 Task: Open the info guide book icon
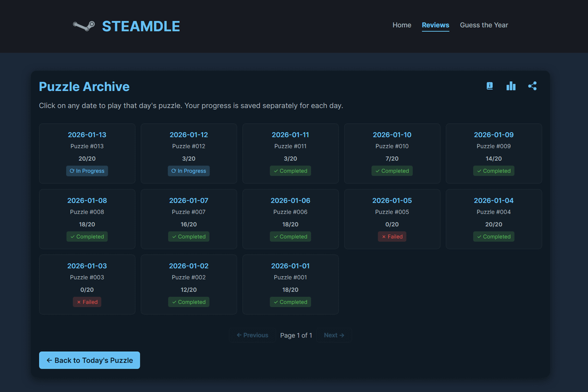tap(489, 86)
